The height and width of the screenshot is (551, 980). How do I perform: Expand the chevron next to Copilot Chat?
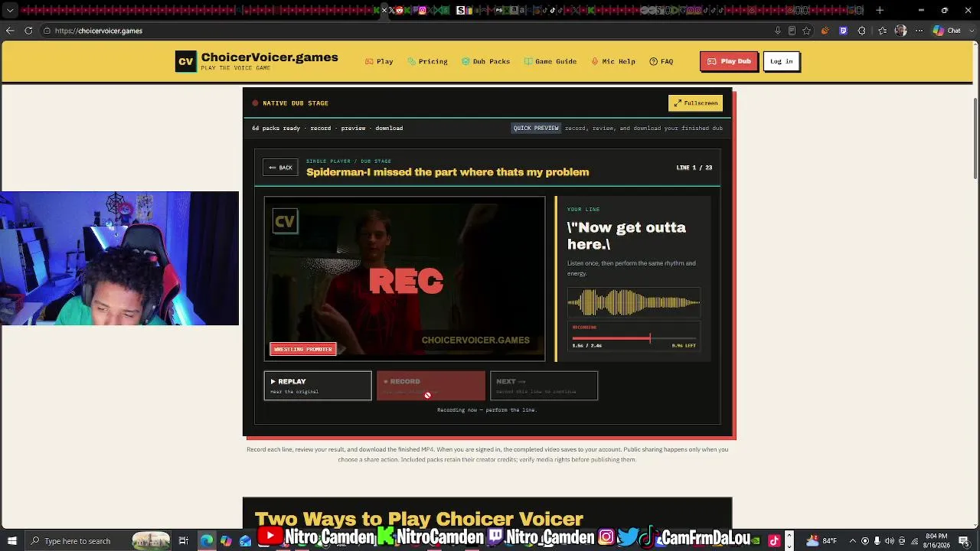(971, 31)
